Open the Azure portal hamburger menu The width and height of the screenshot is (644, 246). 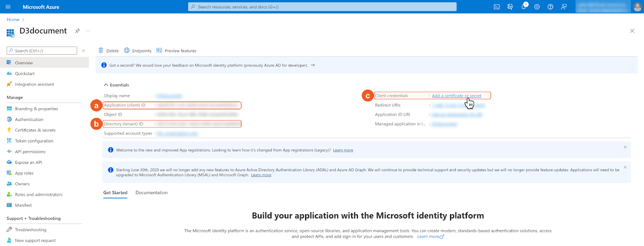(8, 7)
